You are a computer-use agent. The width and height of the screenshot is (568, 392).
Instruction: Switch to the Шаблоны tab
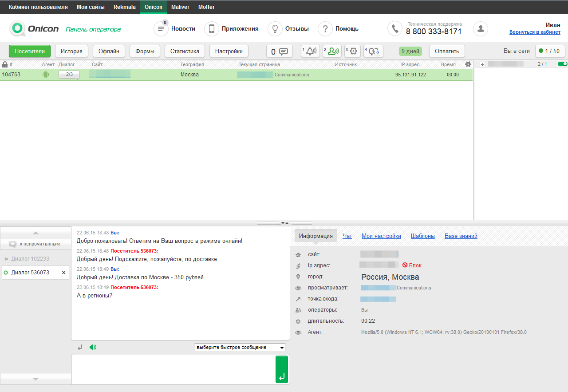(422, 236)
